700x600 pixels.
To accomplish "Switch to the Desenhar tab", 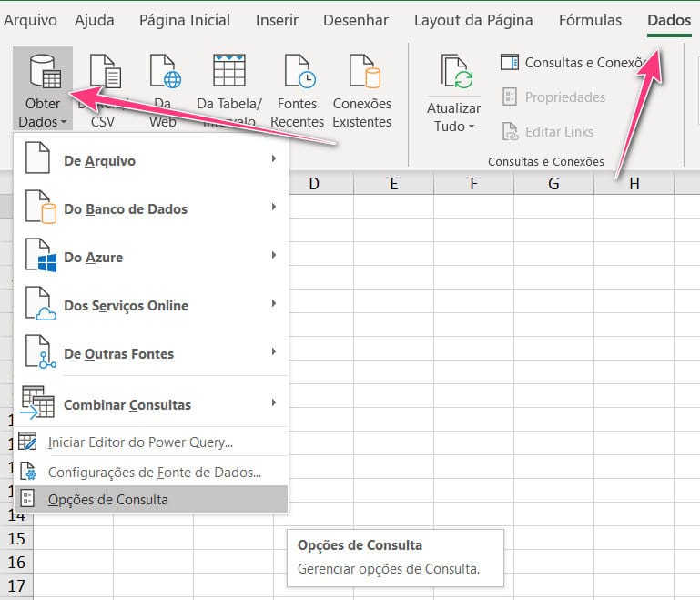I will [356, 21].
